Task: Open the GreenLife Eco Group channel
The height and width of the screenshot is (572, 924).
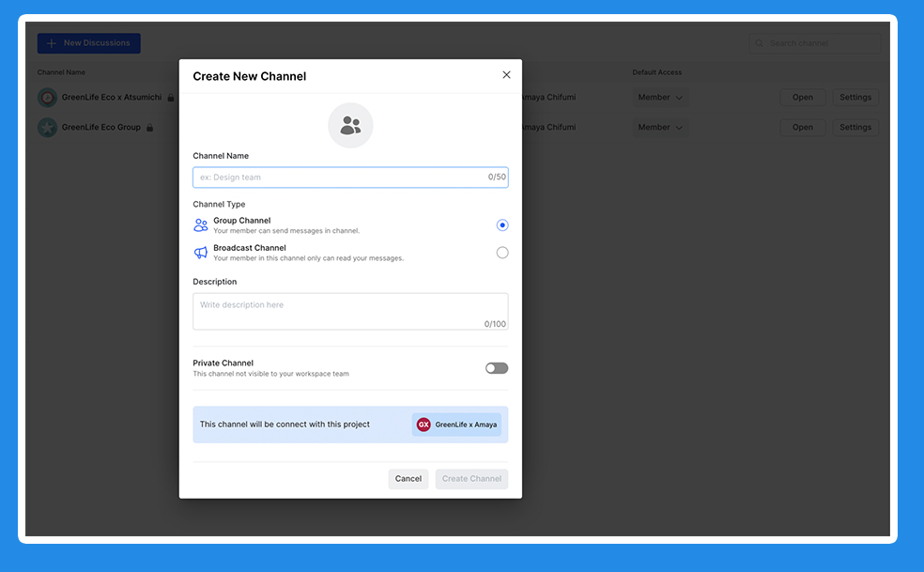Action: [x=803, y=128]
